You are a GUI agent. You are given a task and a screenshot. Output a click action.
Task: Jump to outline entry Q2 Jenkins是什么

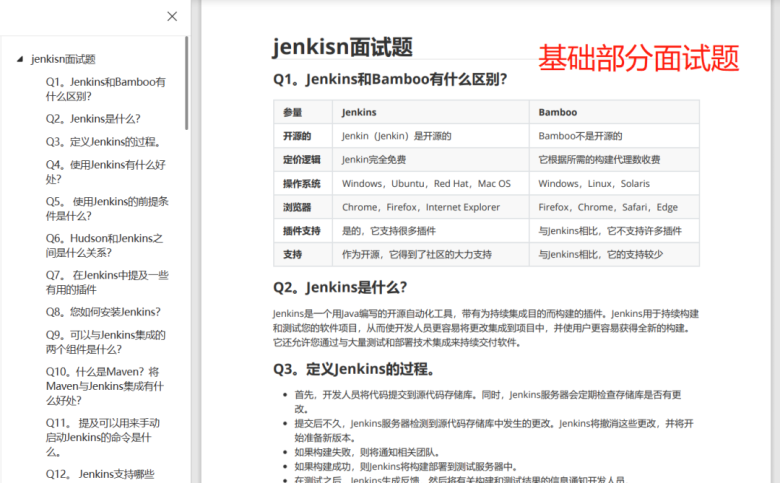[x=93, y=119]
